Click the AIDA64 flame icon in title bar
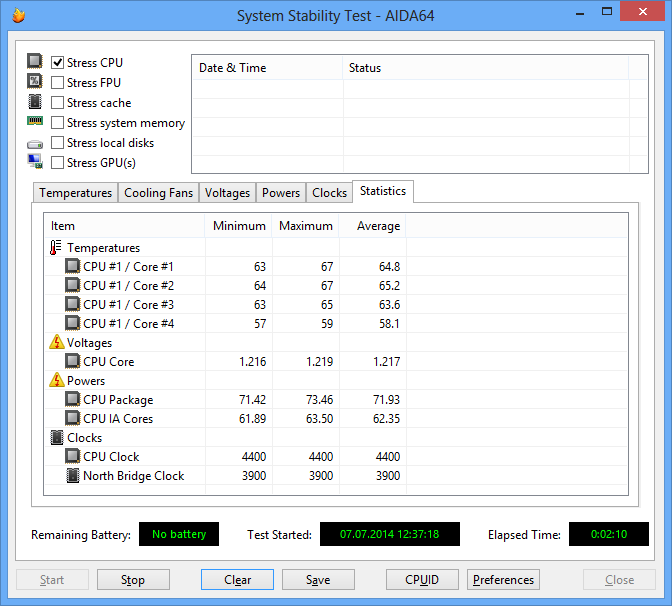 [18, 15]
